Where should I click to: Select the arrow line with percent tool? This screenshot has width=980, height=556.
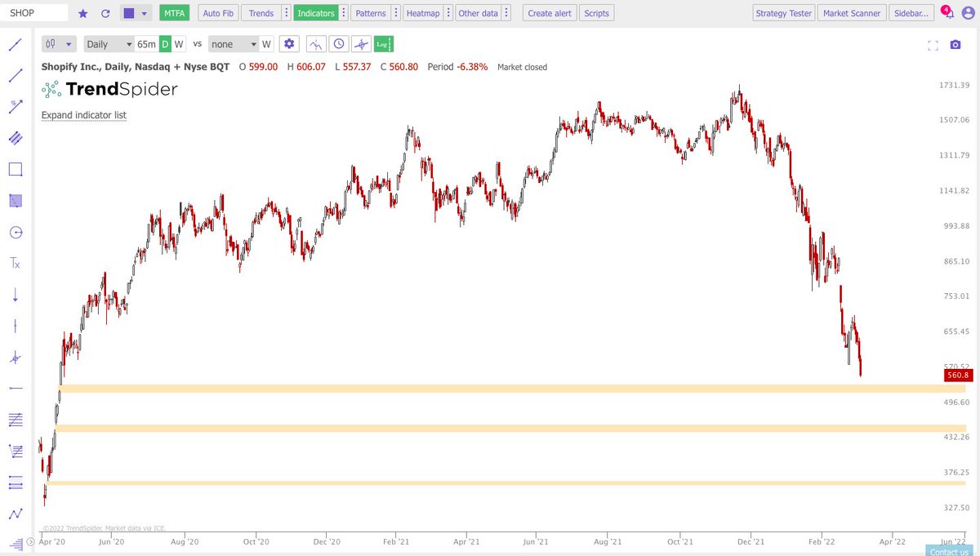click(15, 106)
